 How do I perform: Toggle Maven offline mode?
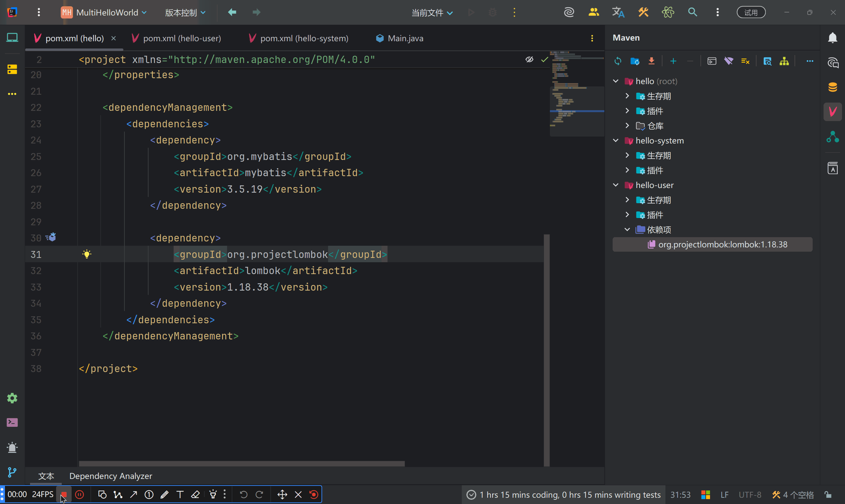click(728, 61)
